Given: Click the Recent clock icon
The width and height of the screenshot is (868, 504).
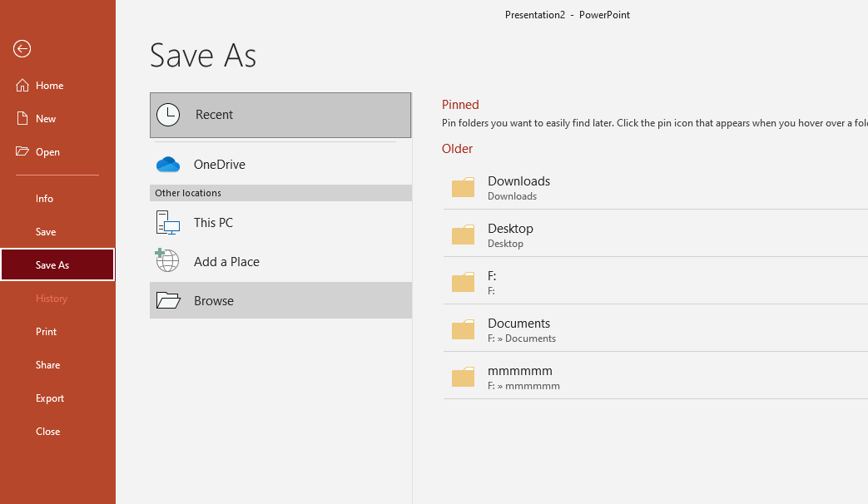Looking at the screenshot, I should (168, 115).
